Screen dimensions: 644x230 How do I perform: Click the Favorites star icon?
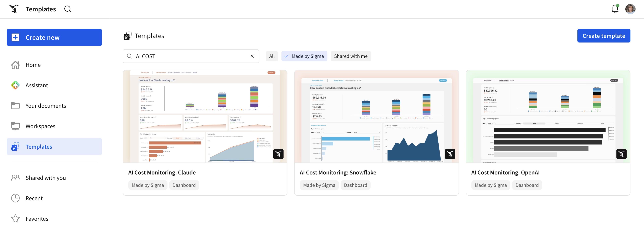[15, 219]
